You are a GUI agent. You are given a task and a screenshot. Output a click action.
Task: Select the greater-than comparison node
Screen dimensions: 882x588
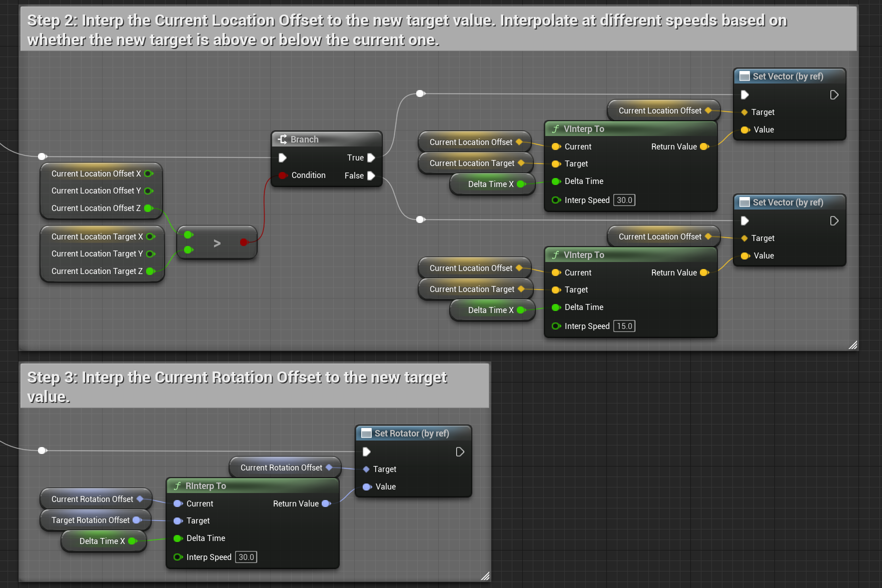(217, 243)
